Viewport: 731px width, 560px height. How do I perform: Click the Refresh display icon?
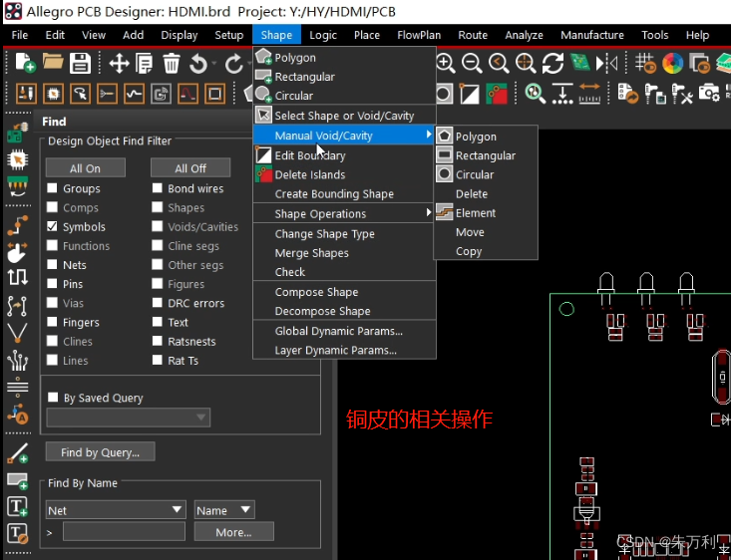552,64
